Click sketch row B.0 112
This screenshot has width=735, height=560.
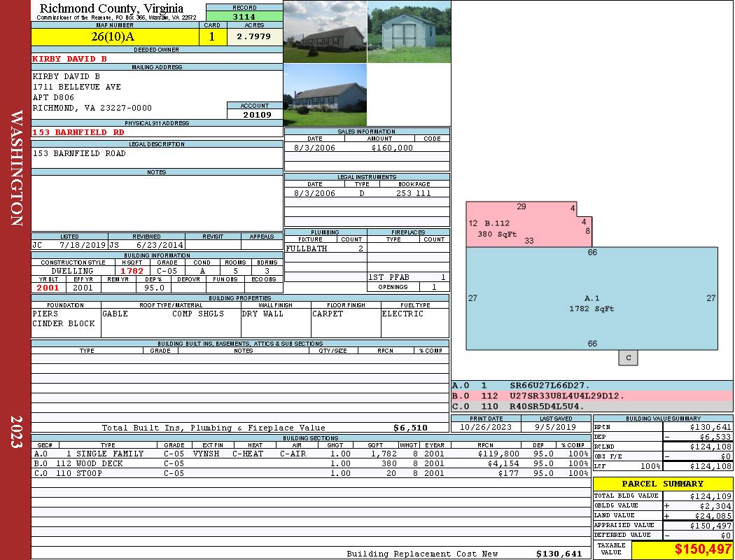591,396
